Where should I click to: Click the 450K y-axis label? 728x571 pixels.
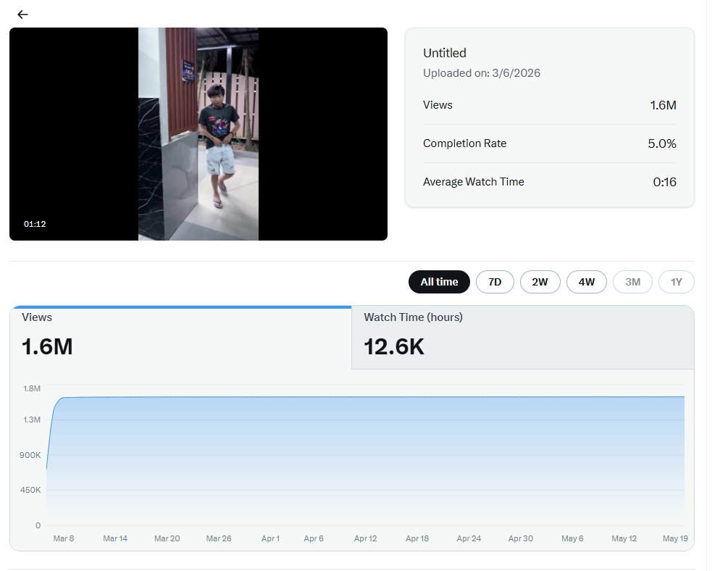point(30,490)
